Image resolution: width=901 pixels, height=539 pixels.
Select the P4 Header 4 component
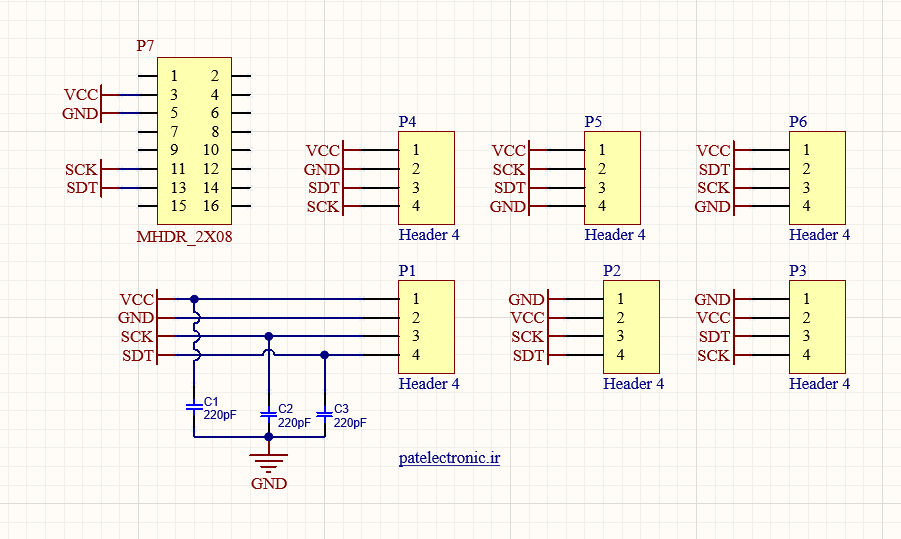(426, 178)
